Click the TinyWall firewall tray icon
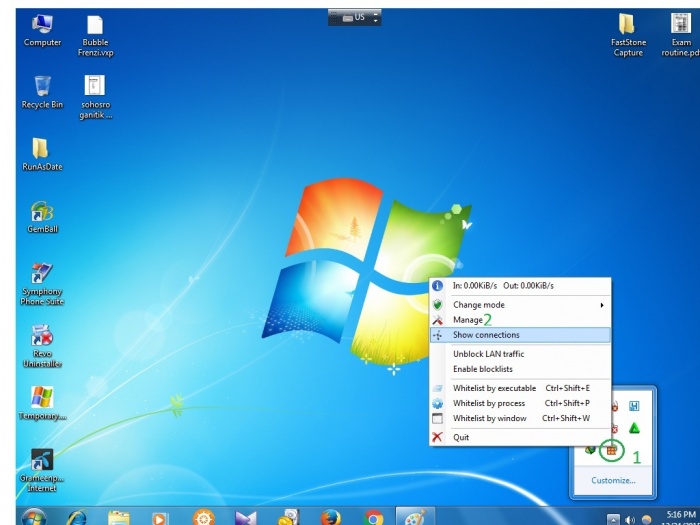Image resolution: width=700 pixels, height=525 pixels. 612,451
